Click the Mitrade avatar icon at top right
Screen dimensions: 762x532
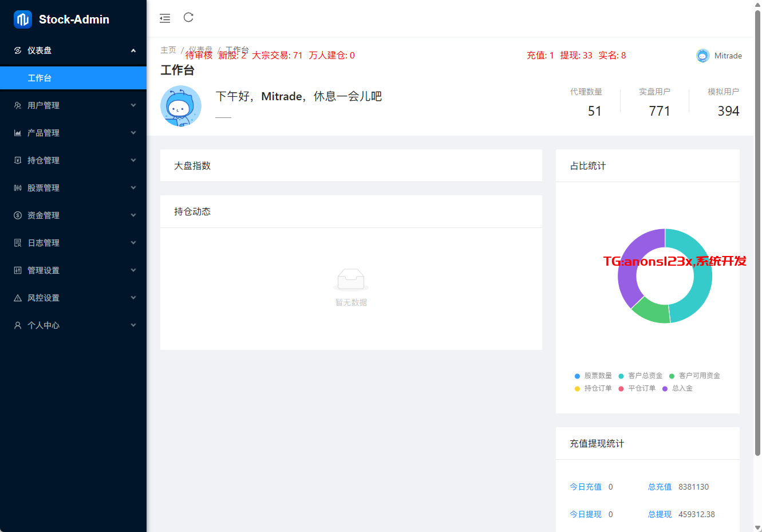[x=702, y=56]
